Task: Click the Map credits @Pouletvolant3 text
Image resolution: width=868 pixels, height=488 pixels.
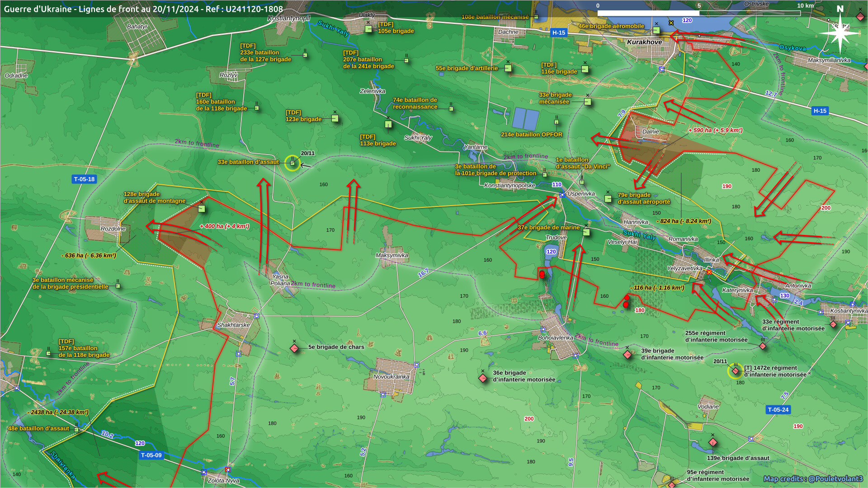Action: [x=813, y=479]
